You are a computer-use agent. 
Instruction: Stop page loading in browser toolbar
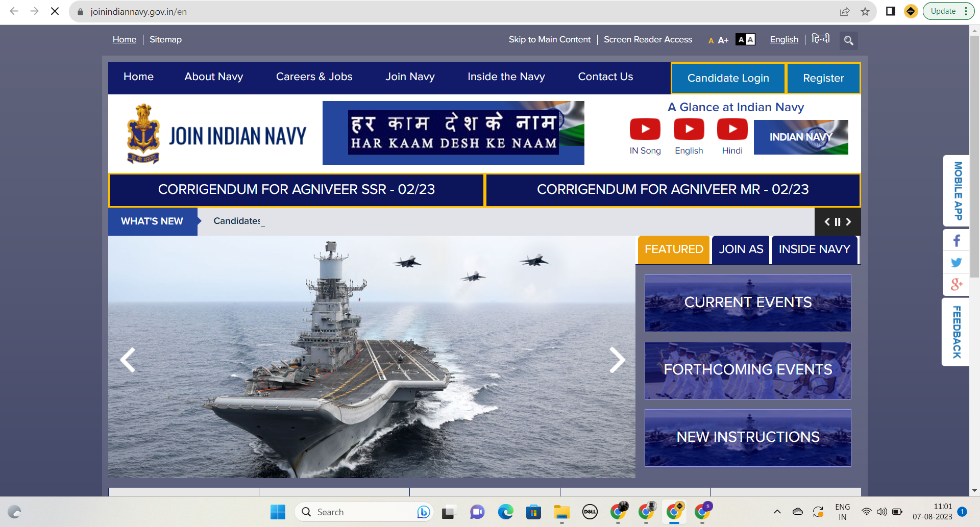click(55, 11)
